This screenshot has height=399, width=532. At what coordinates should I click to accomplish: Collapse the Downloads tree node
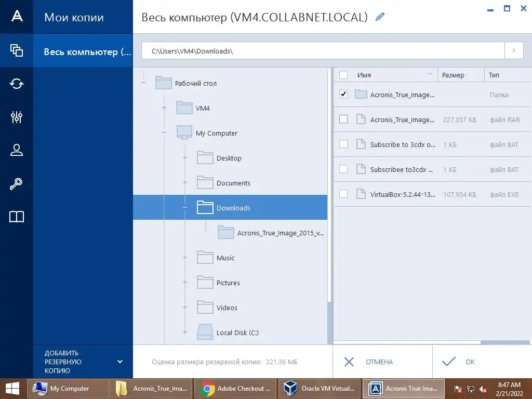pos(185,207)
